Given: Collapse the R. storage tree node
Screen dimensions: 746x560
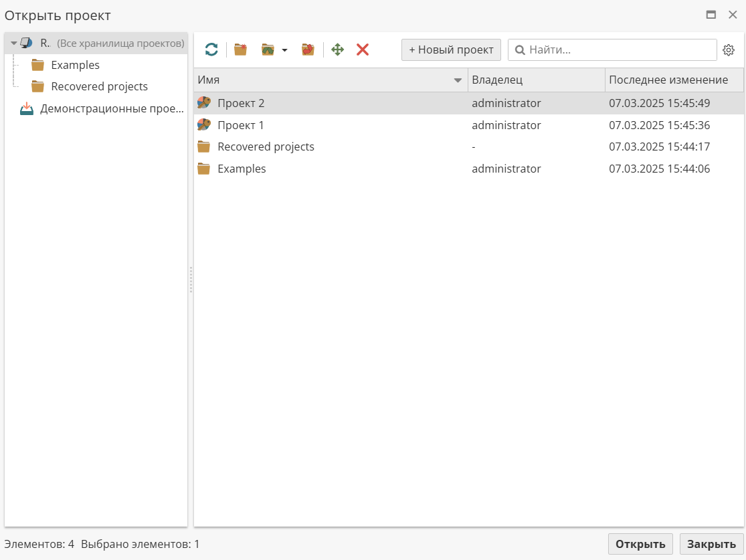Looking at the screenshot, I should 14,43.
